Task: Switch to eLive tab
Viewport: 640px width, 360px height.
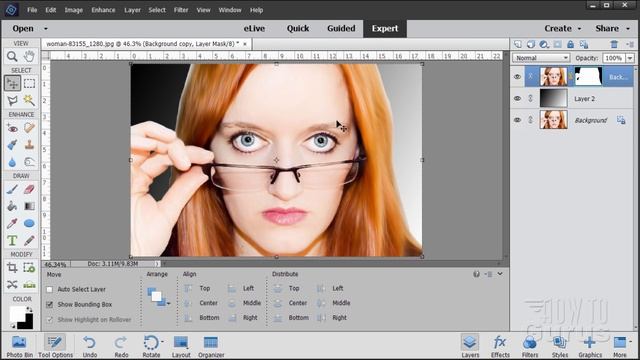Action: click(x=254, y=29)
